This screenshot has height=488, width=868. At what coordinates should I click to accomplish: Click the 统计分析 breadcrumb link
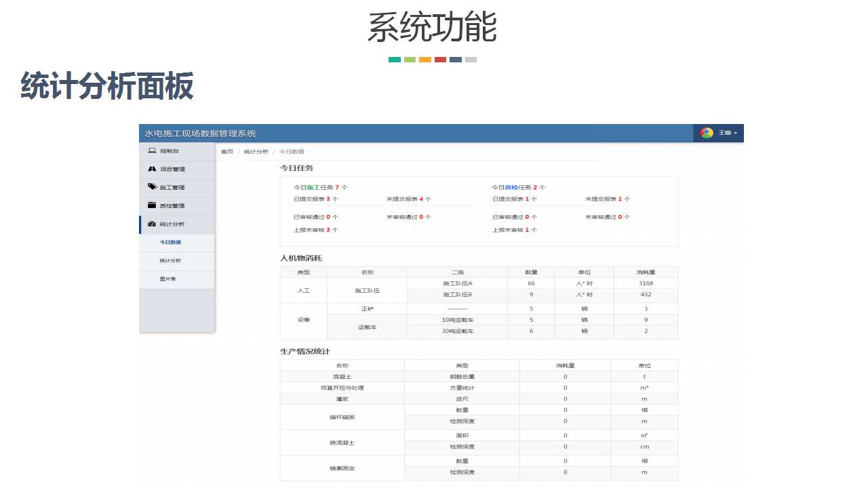256,152
